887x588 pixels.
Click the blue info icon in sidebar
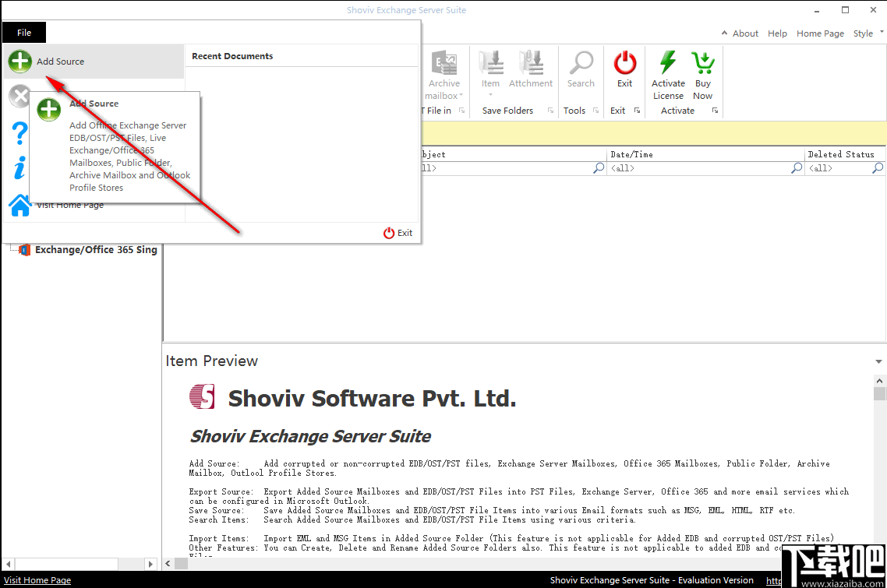(x=19, y=167)
